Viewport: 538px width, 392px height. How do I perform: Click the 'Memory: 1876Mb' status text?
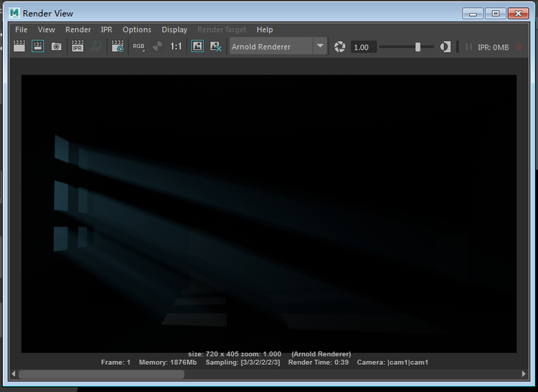tap(168, 363)
